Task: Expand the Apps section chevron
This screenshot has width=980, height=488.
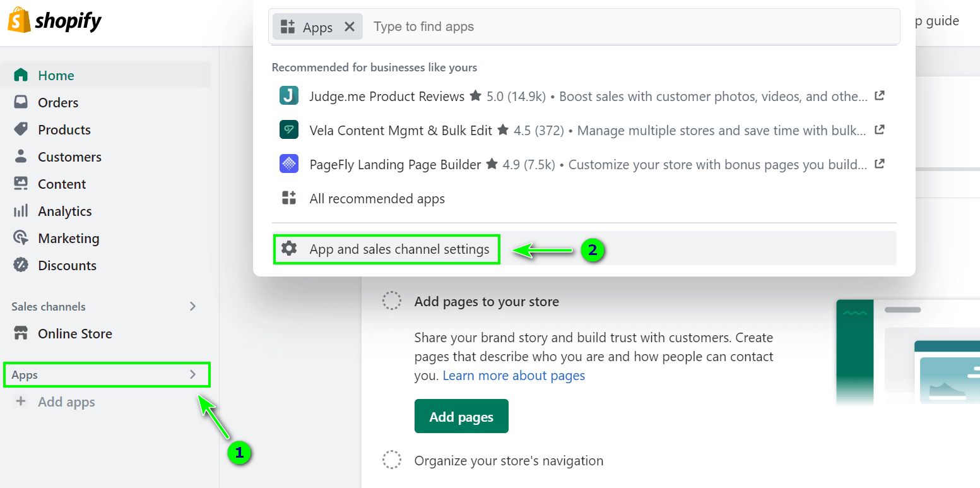Action: click(x=193, y=374)
